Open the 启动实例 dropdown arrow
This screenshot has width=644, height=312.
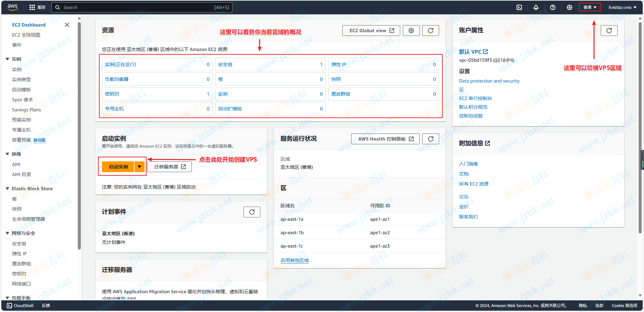click(x=140, y=167)
